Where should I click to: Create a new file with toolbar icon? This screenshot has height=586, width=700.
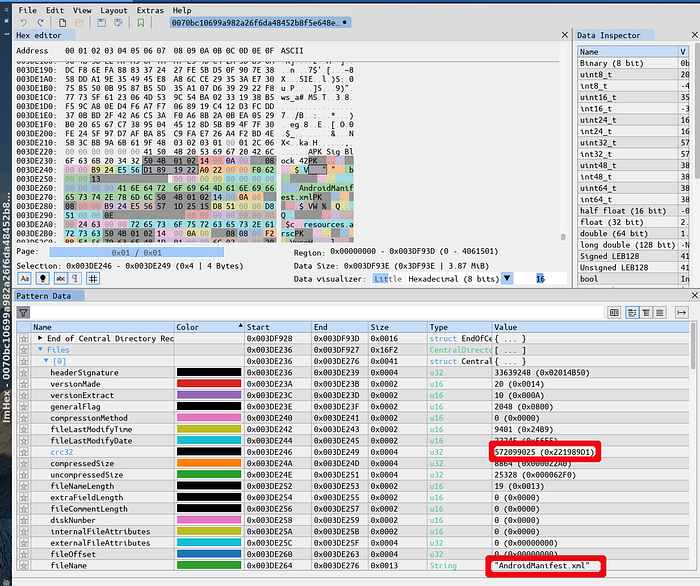point(62,23)
